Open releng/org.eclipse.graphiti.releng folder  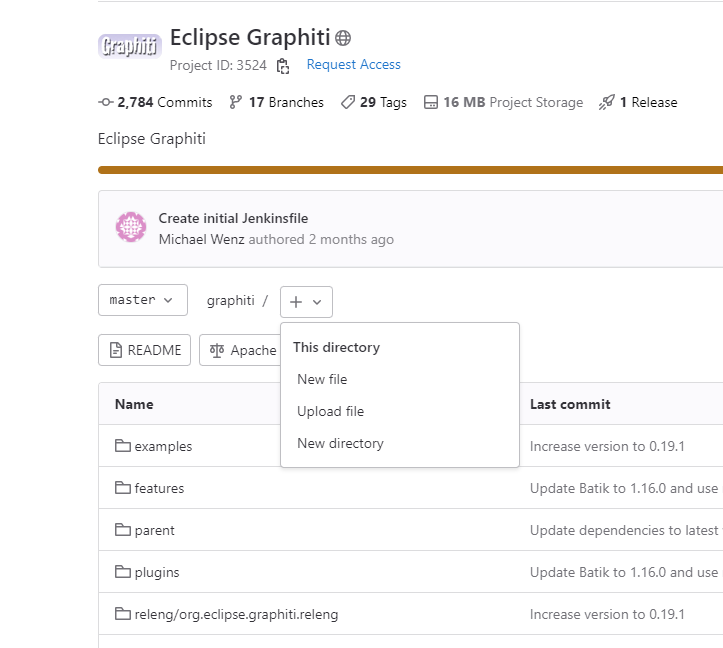click(x=237, y=614)
